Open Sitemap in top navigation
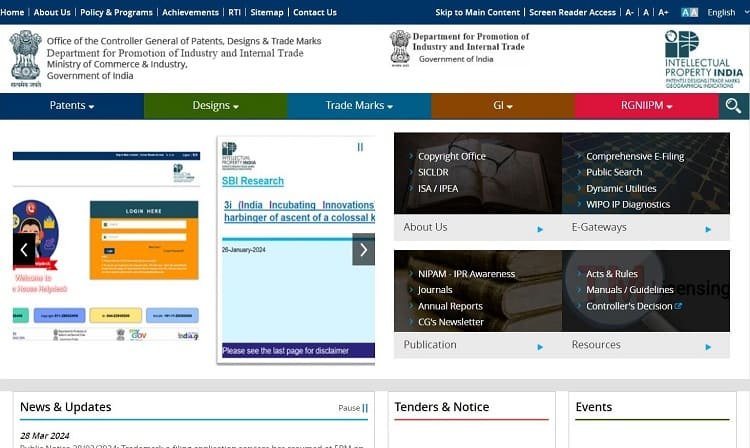The height and width of the screenshot is (448, 750). (x=266, y=12)
